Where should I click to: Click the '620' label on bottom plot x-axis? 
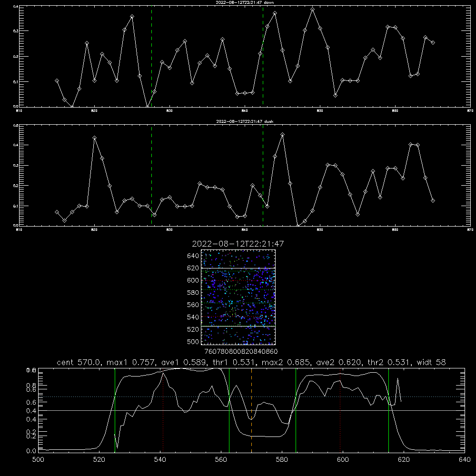click(404, 460)
